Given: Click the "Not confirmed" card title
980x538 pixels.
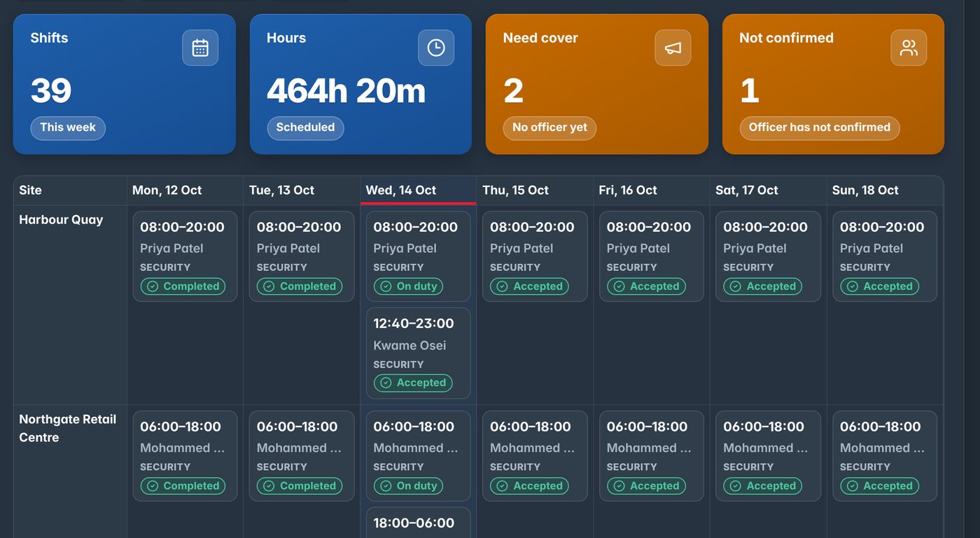Looking at the screenshot, I should tap(786, 38).
